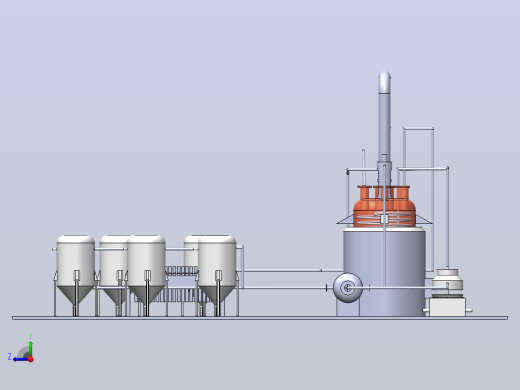
Task: Click the green Y axis arrow on triad
Action: click(30, 348)
